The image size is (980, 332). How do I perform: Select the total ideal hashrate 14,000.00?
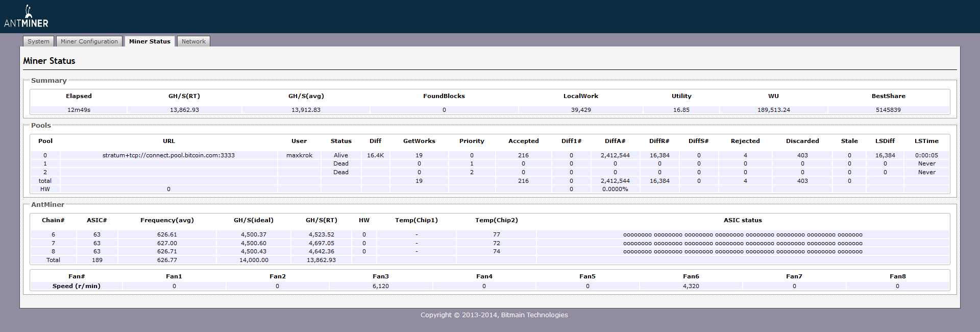tap(254, 260)
